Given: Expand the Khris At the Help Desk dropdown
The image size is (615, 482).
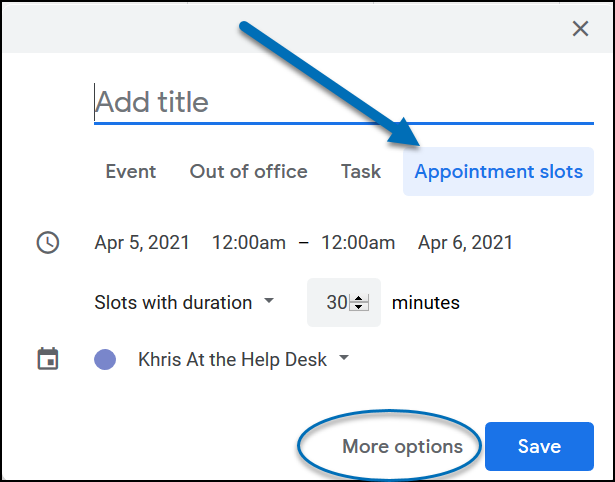Looking at the screenshot, I should click(243, 360).
